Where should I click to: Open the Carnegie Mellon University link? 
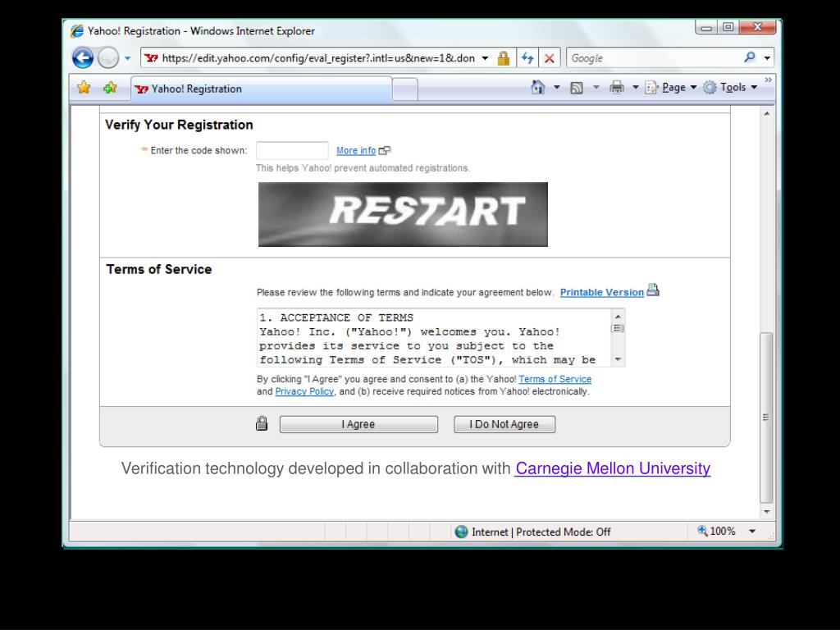pos(612,468)
